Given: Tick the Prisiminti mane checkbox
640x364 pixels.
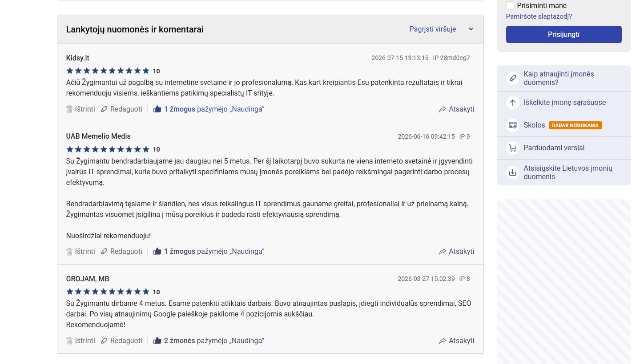Looking at the screenshot, I should (510, 5).
